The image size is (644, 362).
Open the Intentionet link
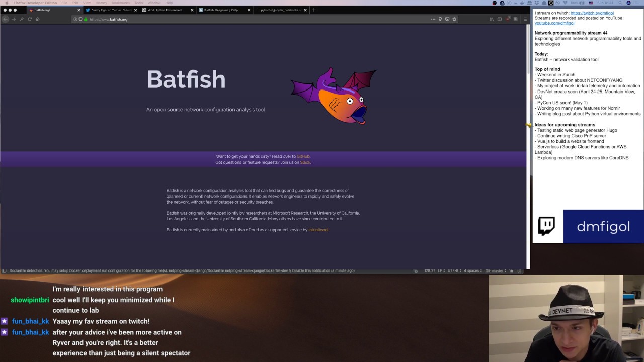[318, 230]
